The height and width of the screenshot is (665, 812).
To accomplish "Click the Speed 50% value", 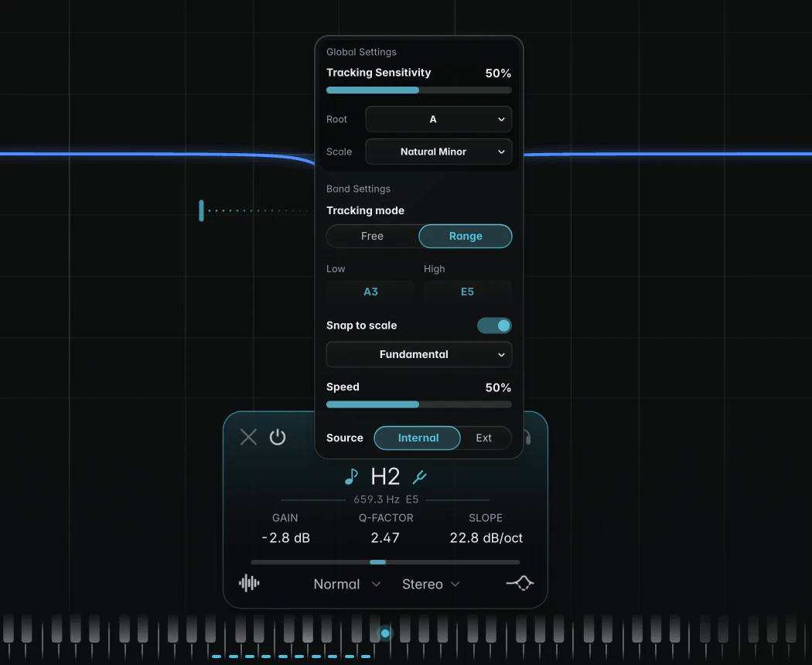I will point(498,388).
